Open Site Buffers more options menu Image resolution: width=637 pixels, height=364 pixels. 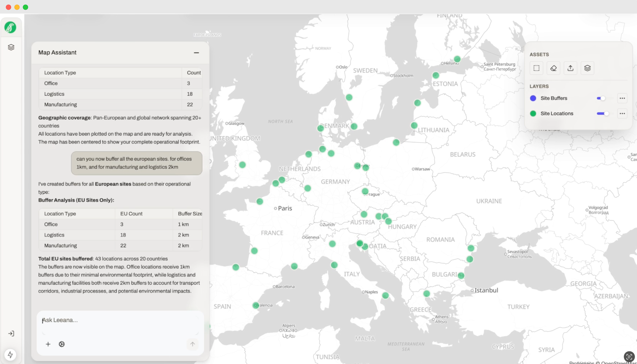622,98
